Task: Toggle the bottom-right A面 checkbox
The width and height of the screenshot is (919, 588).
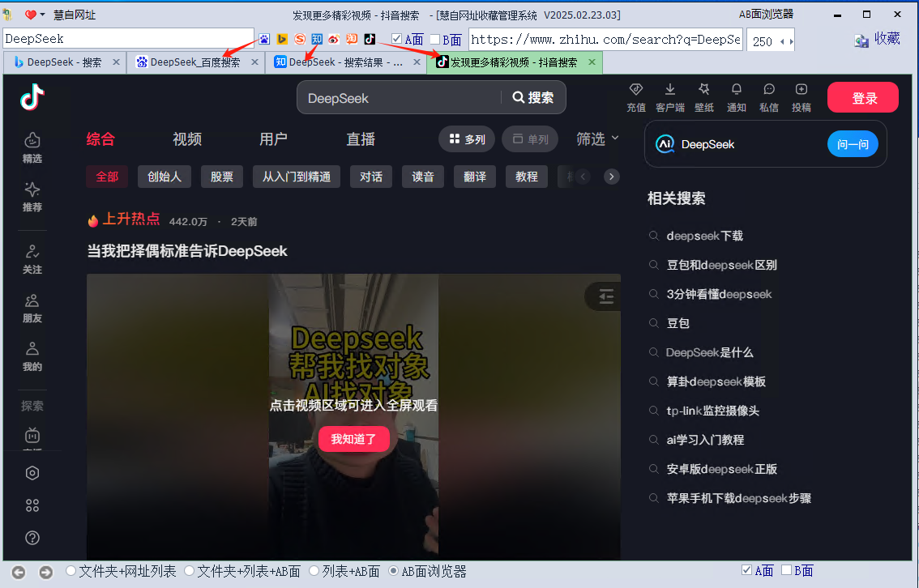Action: [746, 570]
